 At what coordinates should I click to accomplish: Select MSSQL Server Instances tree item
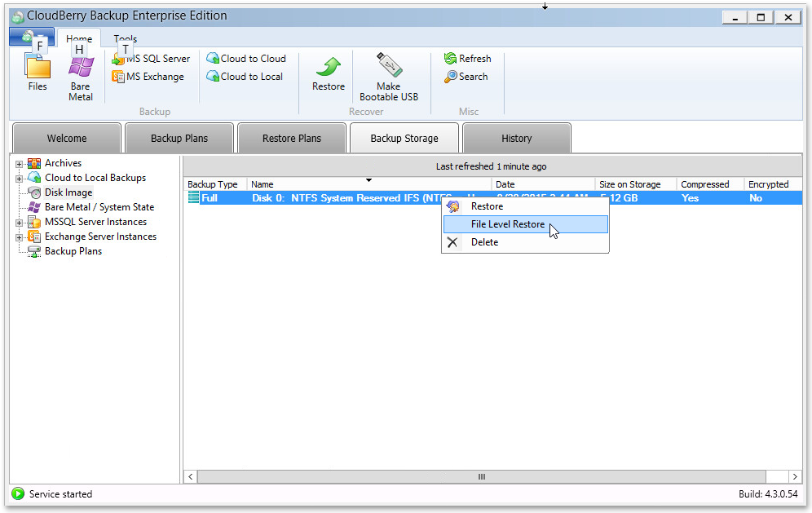click(x=96, y=222)
